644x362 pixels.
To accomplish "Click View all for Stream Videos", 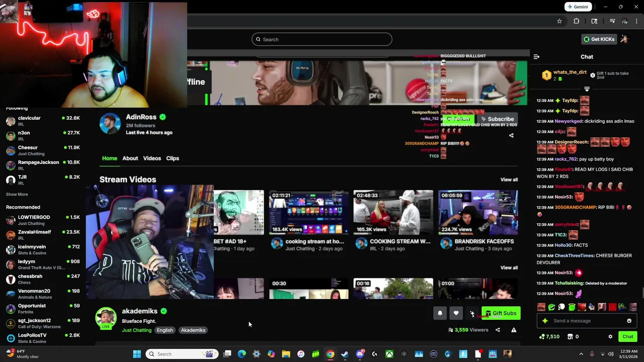I will click(x=509, y=179).
